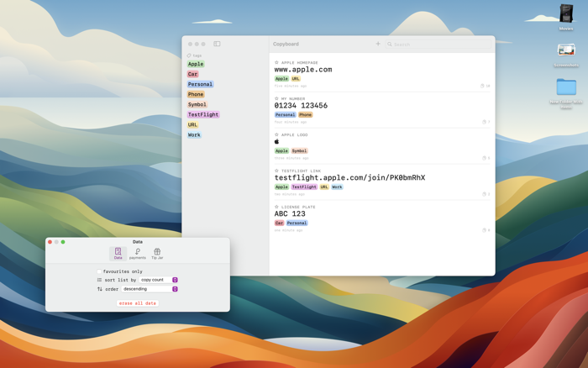Click the copy count icon on ABC 123 row
This screenshot has height=368, width=588.
[484, 230]
